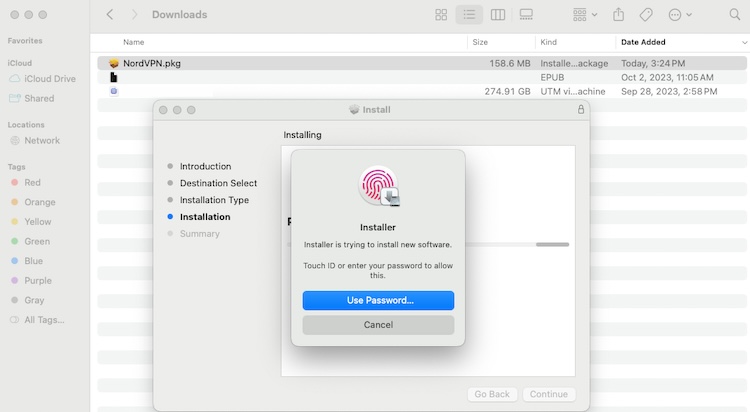Go back in Finder navigation
This screenshot has height=412, width=750.
coord(110,15)
